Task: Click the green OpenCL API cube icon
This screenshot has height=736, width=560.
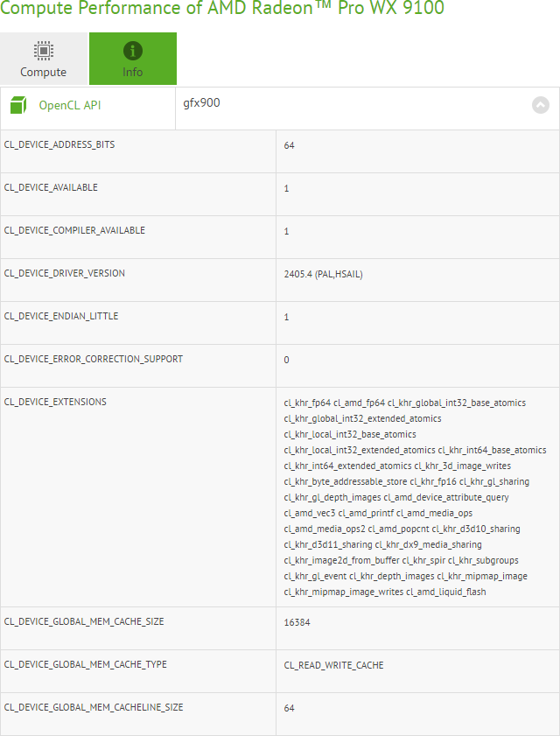Action: pyautogui.click(x=18, y=106)
